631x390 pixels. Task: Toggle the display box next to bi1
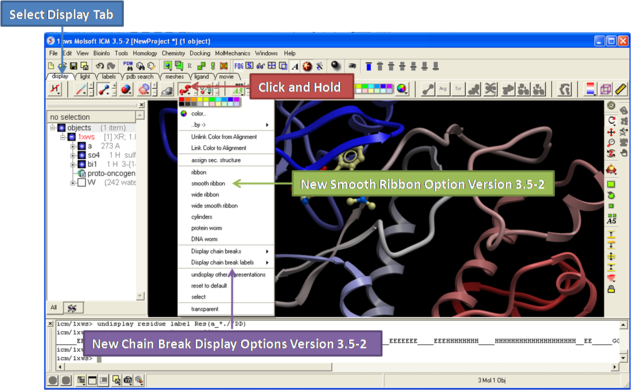click(82, 164)
